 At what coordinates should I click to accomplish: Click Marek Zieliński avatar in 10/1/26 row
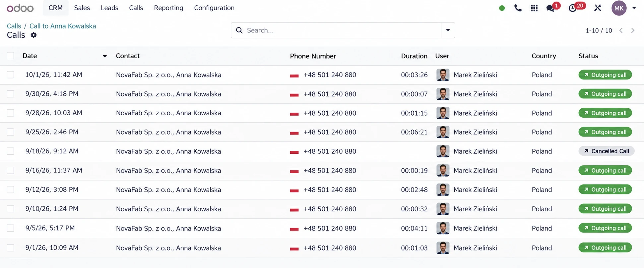pos(443,75)
